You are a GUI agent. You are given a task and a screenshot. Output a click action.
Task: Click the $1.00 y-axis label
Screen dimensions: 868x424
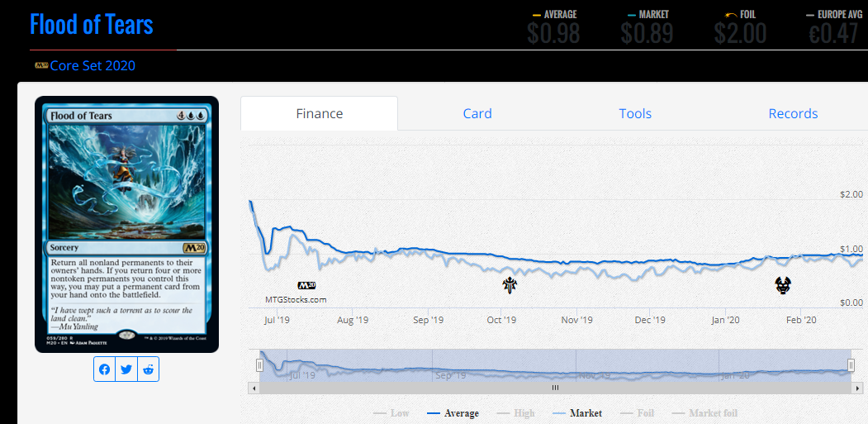tap(851, 249)
